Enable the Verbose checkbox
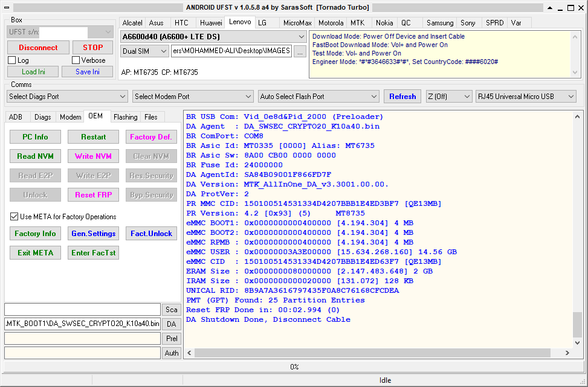588x387 pixels. tap(76, 60)
